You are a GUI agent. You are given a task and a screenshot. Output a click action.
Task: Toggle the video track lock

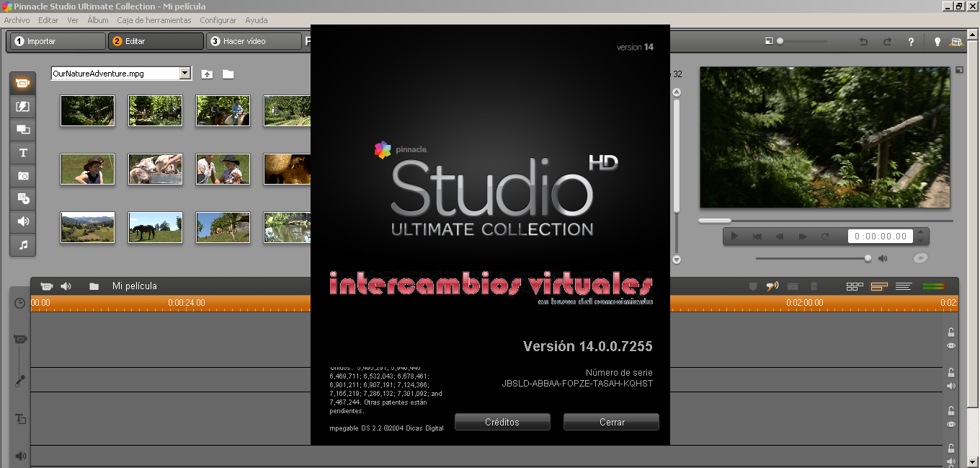coord(951,332)
